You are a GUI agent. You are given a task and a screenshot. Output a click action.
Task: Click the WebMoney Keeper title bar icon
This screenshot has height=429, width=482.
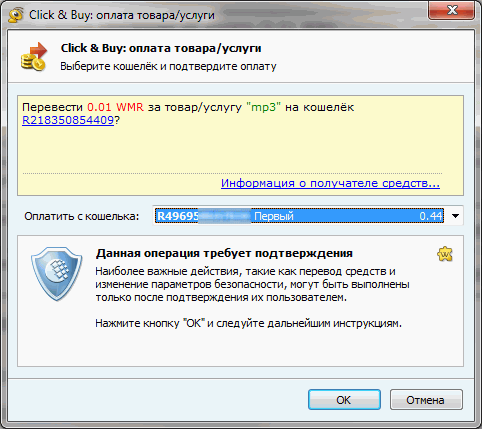coord(16,15)
